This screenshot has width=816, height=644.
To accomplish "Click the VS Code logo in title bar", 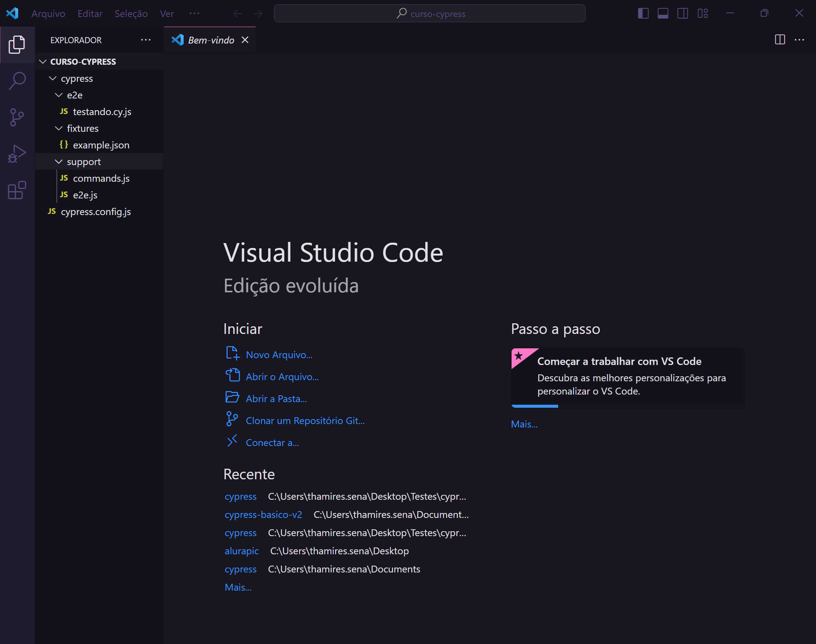I will [12, 13].
